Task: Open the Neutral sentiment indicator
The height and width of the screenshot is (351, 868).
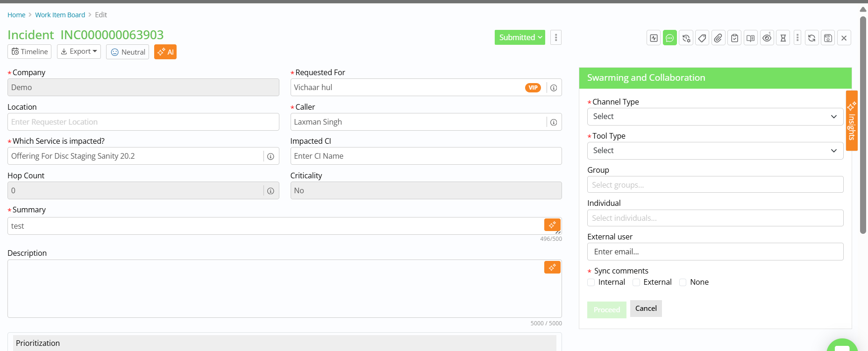Action: [128, 52]
